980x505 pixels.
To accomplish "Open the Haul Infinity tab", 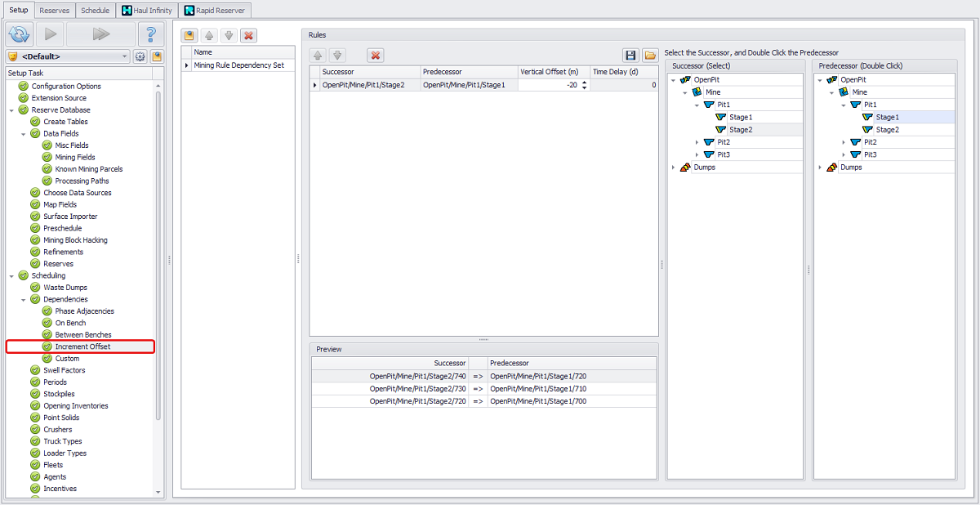I will (147, 11).
